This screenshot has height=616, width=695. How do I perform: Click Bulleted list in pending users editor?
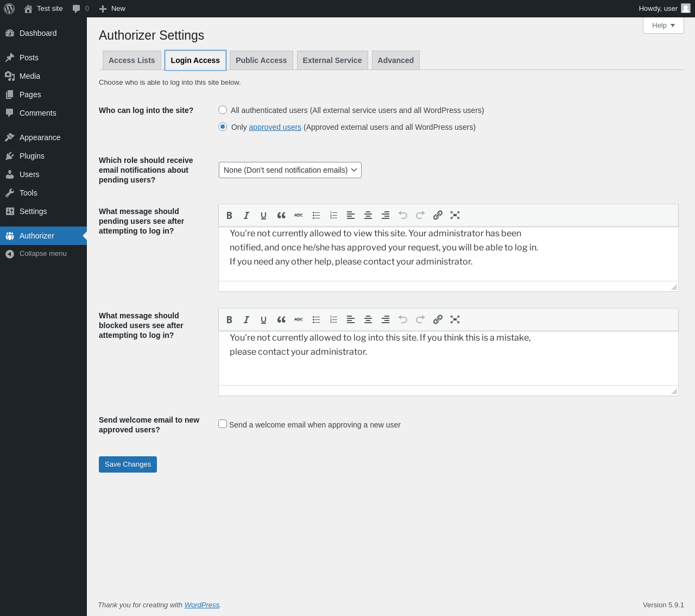(x=316, y=216)
